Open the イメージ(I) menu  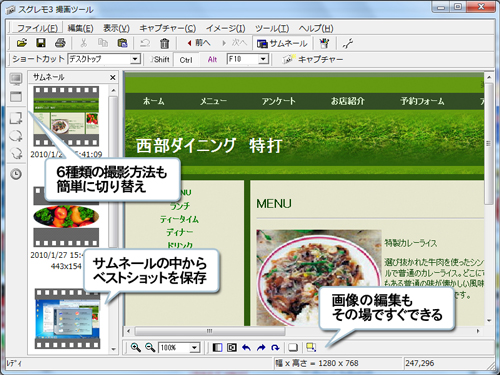tap(225, 28)
